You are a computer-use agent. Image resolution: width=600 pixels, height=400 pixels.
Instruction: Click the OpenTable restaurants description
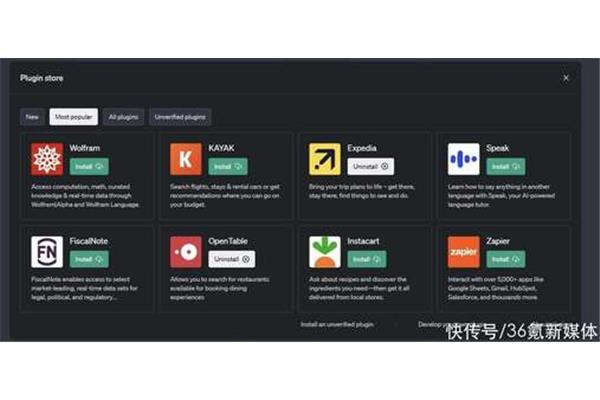click(x=220, y=288)
